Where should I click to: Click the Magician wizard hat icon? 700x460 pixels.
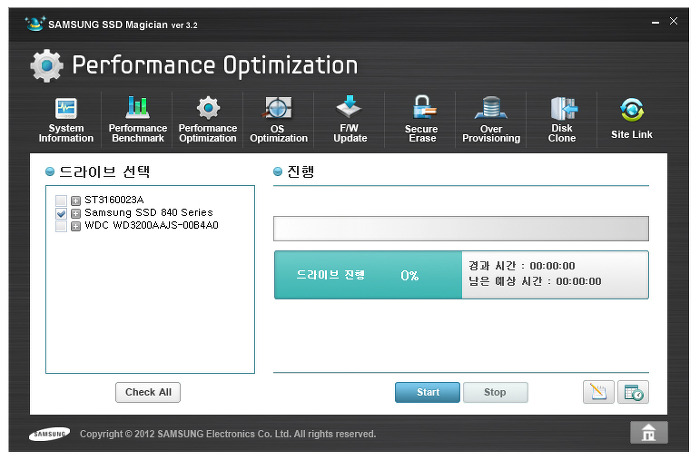pyautogui.click(x=35, y=24)
